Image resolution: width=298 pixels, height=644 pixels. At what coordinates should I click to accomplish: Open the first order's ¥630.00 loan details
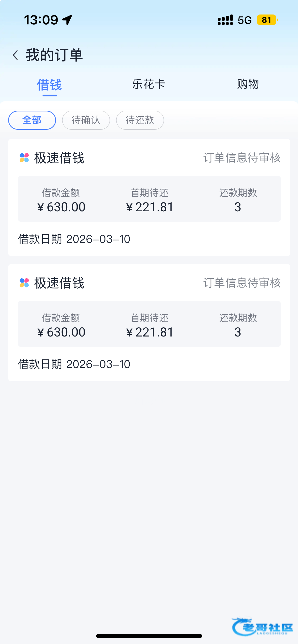(x=61, y=207)
